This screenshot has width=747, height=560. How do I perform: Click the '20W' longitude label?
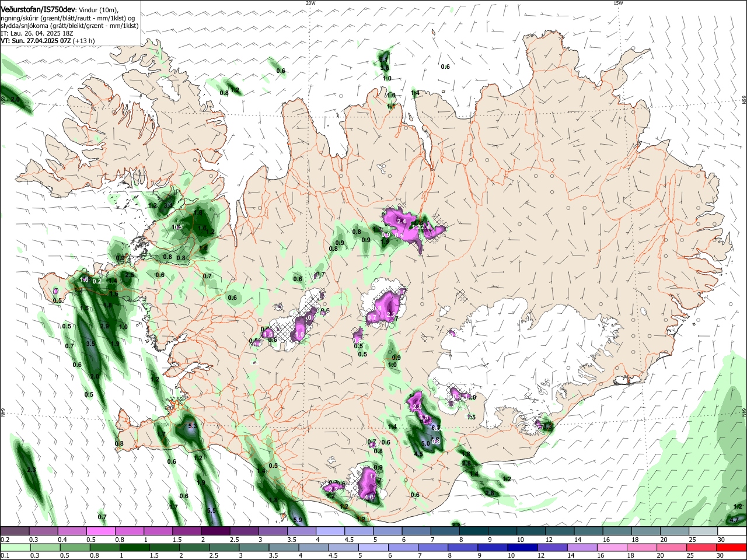310,3
